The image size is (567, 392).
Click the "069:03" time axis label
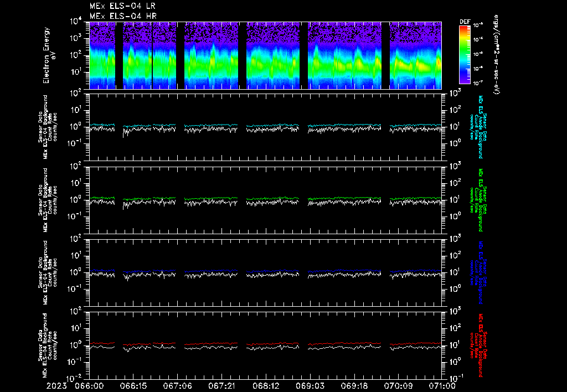(x=310, y=386)
